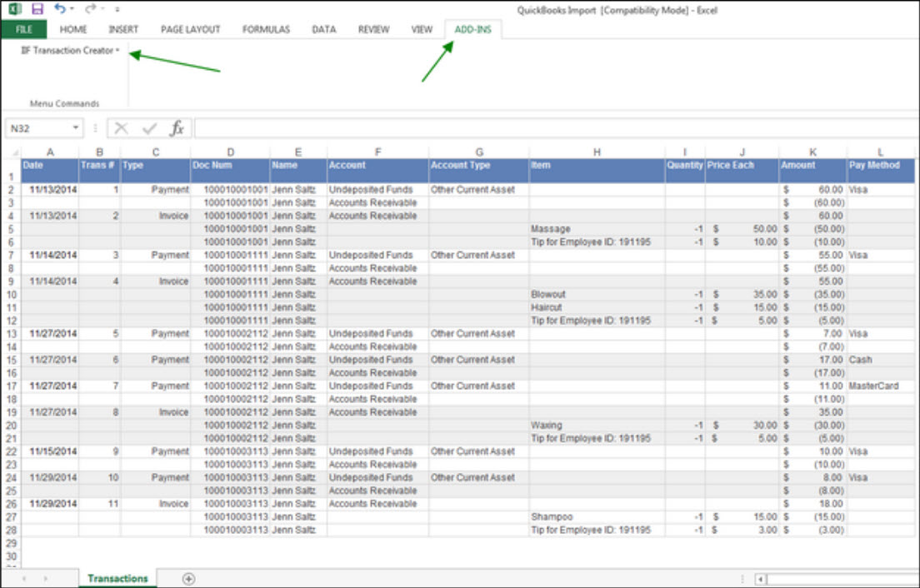Click the Excel application icon top-left
The width and height of the screenshot is (920, 588).
point(15,8)
